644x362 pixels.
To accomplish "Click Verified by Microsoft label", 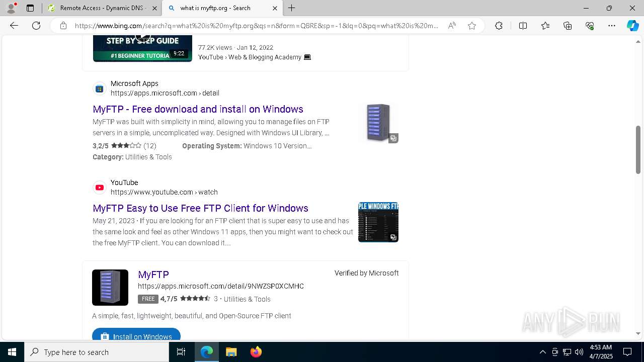I will (x=367, y=273).
